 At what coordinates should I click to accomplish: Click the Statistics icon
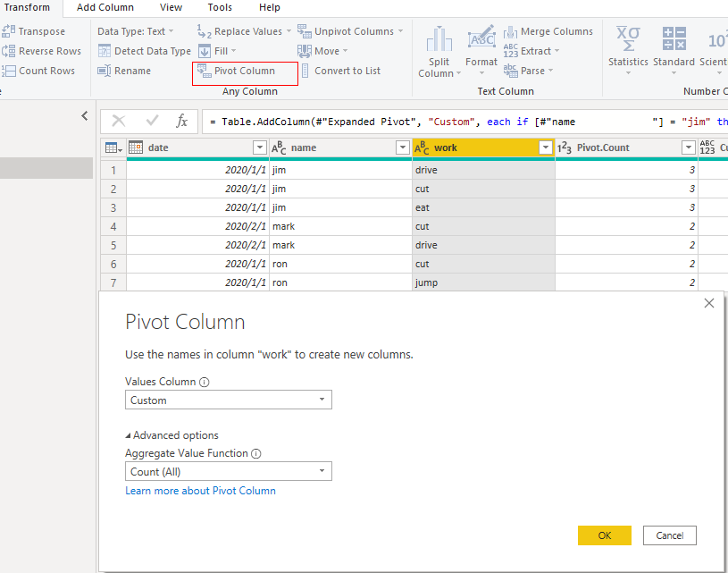(x=628, y=38)
